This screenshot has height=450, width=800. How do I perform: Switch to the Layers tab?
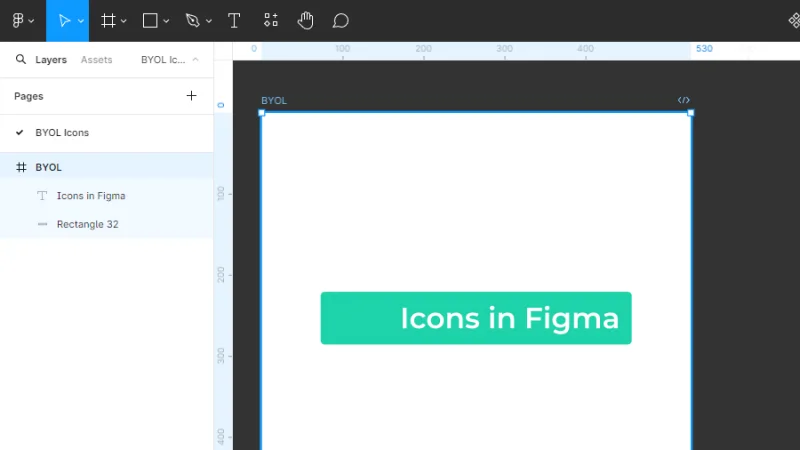pos(51,60)
